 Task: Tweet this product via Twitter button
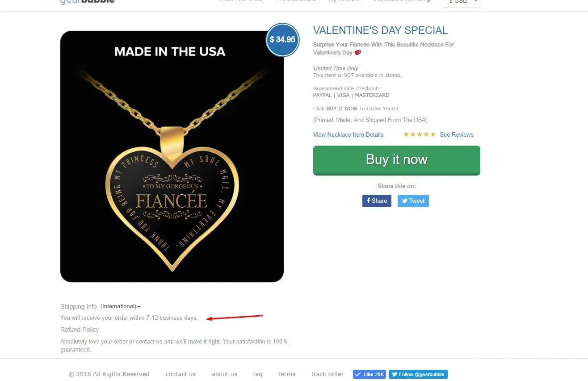pyautogui.click(x=413, y=201)
